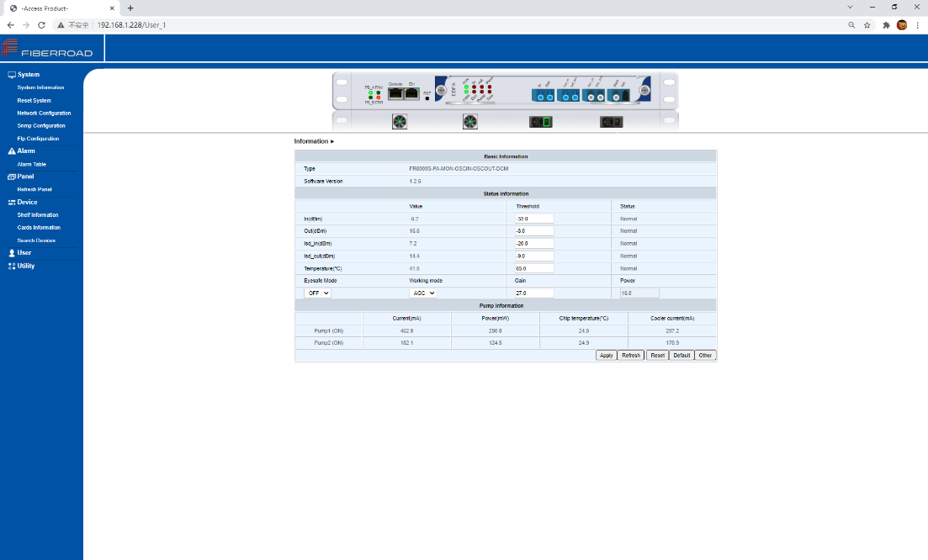Select Cards Information under Device

39,227
